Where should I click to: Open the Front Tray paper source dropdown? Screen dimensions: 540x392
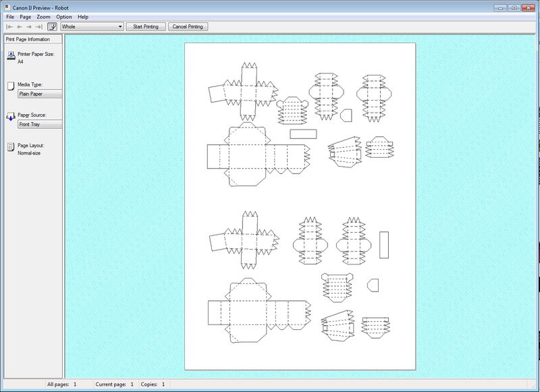(40, 124)
